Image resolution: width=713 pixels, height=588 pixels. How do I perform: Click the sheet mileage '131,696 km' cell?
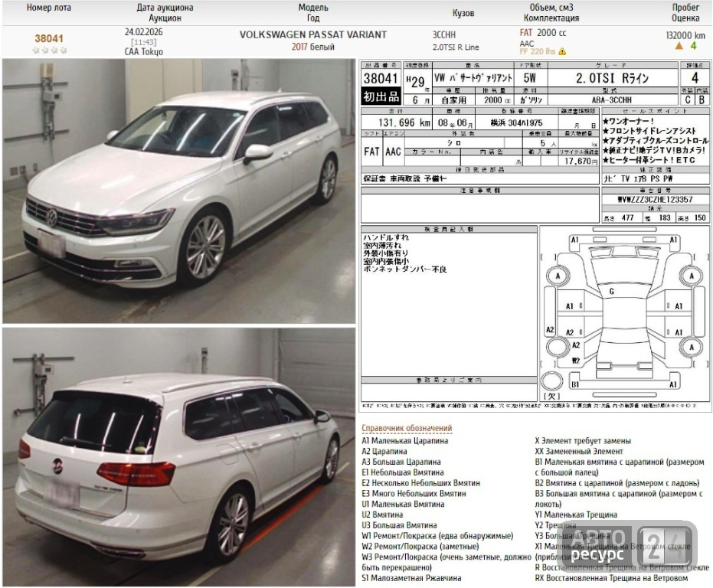pos(398,122)
